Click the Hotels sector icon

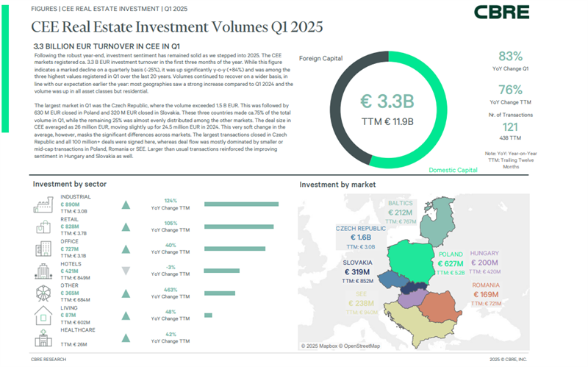[x=44, y=271]
